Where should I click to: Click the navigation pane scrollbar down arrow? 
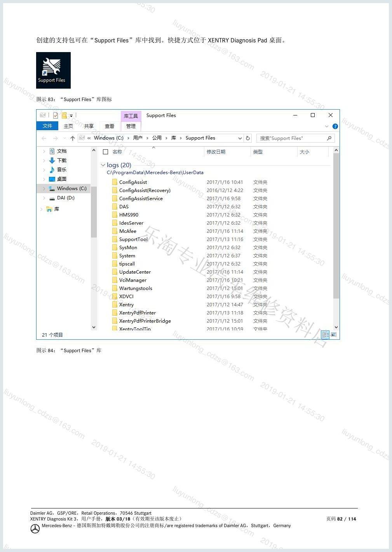point(94,327)
